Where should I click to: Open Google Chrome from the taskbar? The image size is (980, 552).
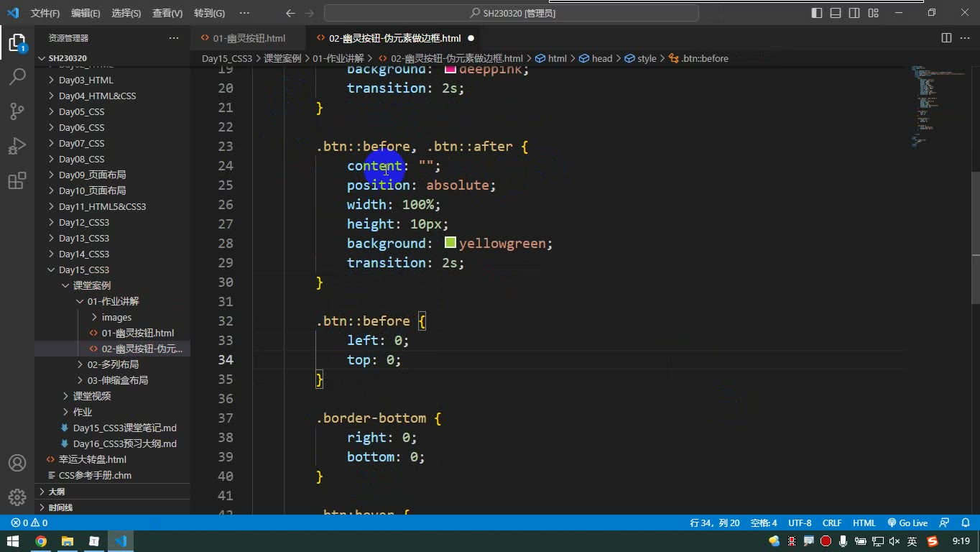coord(41,541)
